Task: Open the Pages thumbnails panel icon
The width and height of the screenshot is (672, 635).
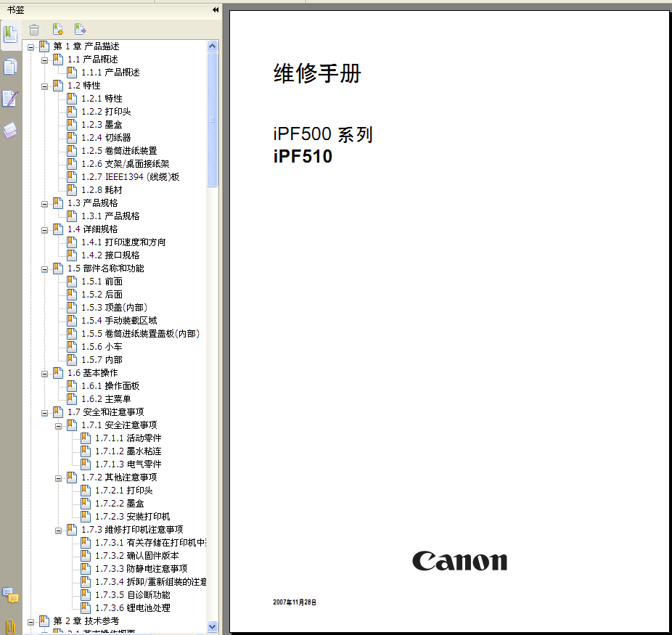Action: click(x=10, y=67)
